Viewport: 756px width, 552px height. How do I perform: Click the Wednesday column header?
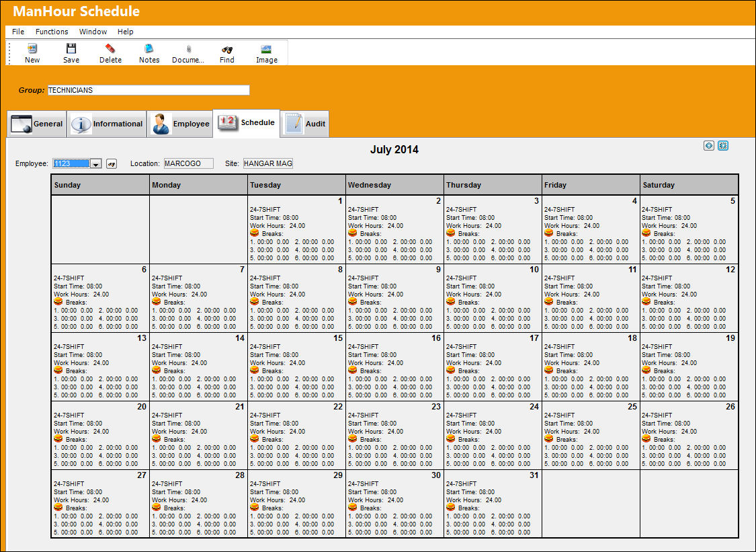(x=395, y=185)
